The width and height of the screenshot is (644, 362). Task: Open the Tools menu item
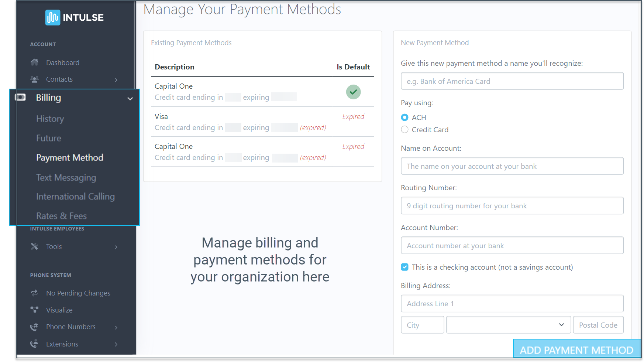tap(54, 246)
